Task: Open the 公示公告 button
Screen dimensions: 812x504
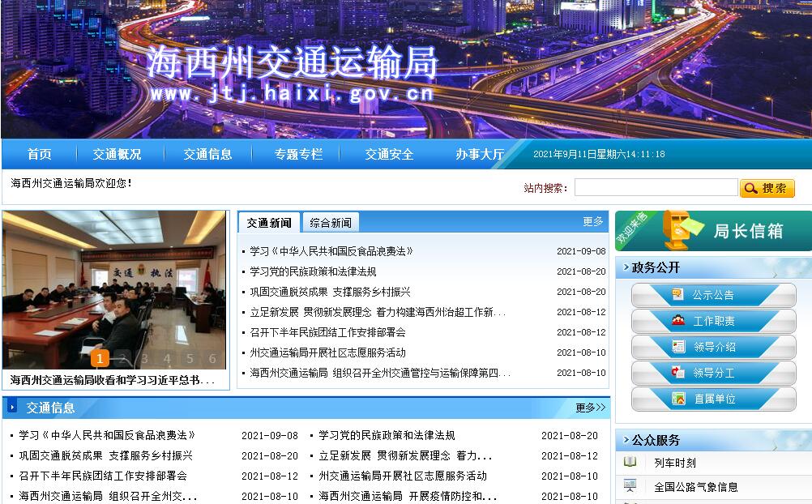Action: click(x=714, y=295)
